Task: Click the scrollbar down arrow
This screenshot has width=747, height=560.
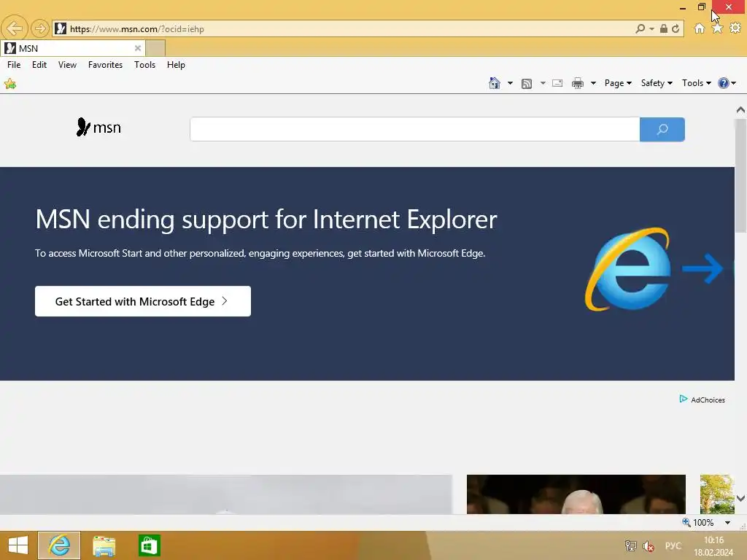Action: pyautogui.click(x=740, y=498)
